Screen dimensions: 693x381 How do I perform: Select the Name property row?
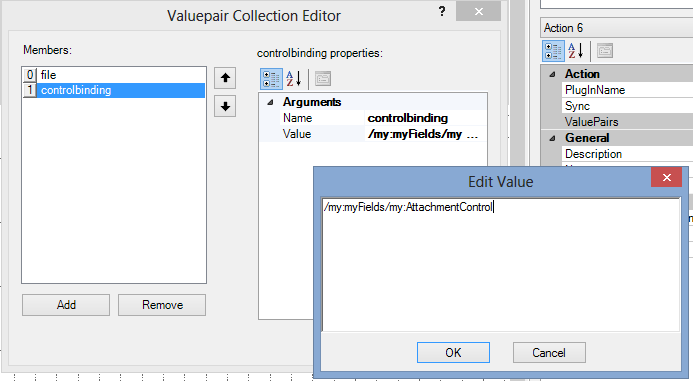point(373,118)
